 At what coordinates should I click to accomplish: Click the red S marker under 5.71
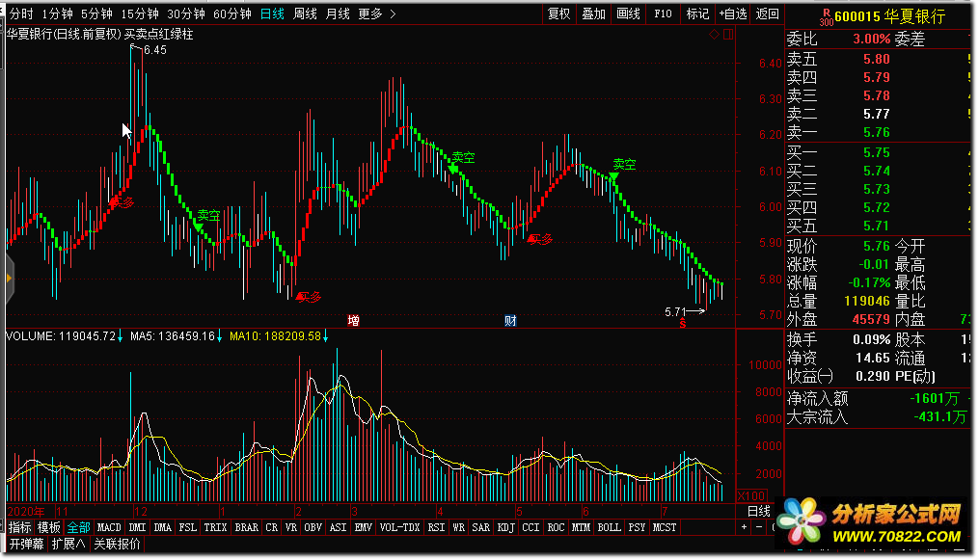(x=683, y=323)
